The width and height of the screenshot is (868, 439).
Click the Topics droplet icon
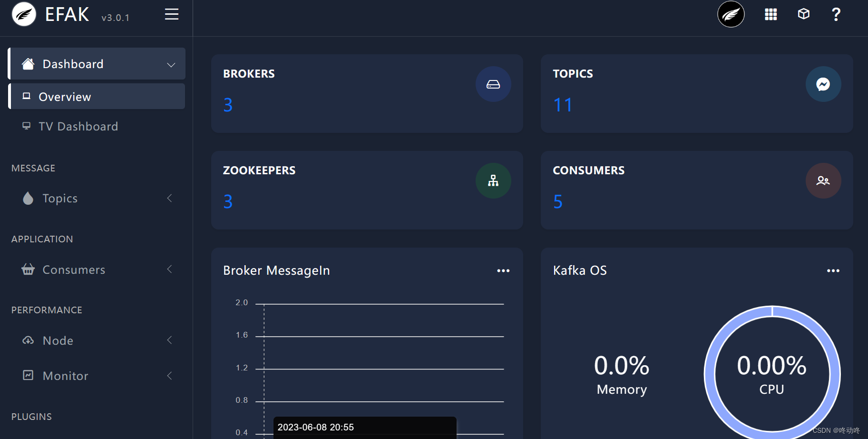pyautogui.click(x=28, y=198)
